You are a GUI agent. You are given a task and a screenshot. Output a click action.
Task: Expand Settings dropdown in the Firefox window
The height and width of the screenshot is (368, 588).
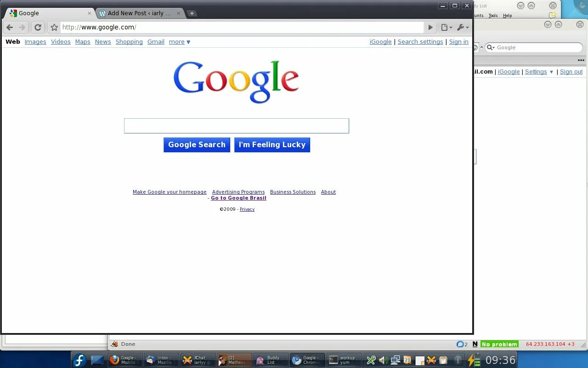(x=539, y=72)
